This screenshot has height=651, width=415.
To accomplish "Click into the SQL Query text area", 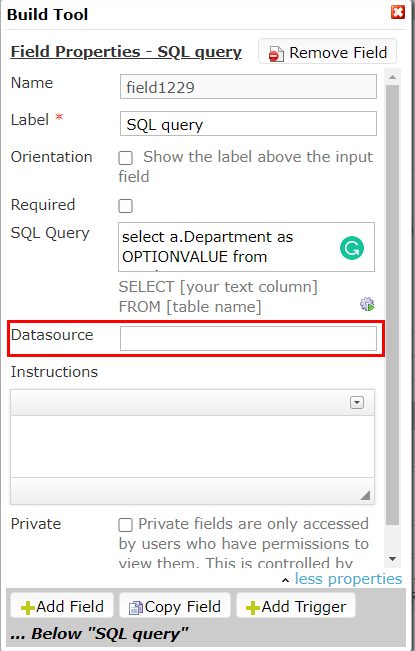I will [x=247, y=247].
